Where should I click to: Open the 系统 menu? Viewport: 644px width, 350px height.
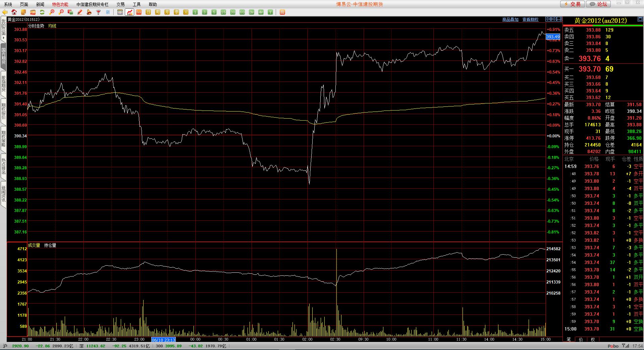[x=8, y=4]
